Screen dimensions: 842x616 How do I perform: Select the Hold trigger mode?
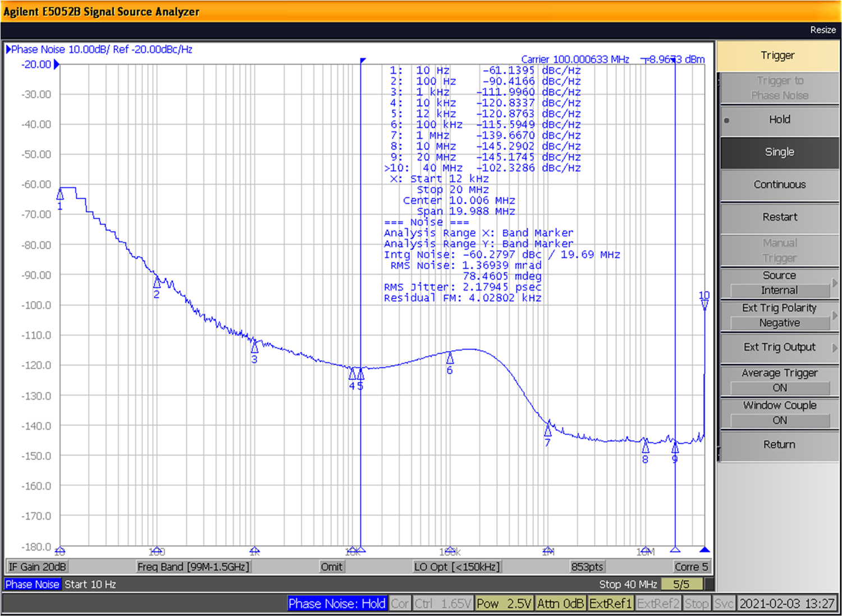point(779,119)
